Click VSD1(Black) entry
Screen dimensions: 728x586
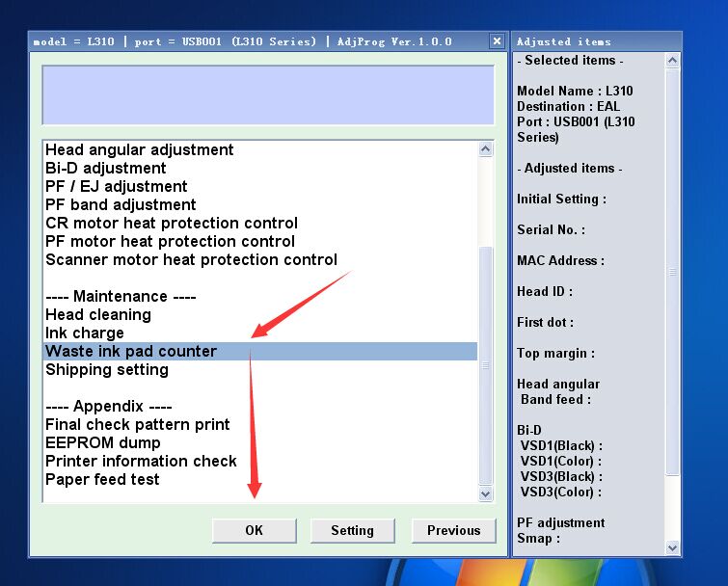(561, 446)
